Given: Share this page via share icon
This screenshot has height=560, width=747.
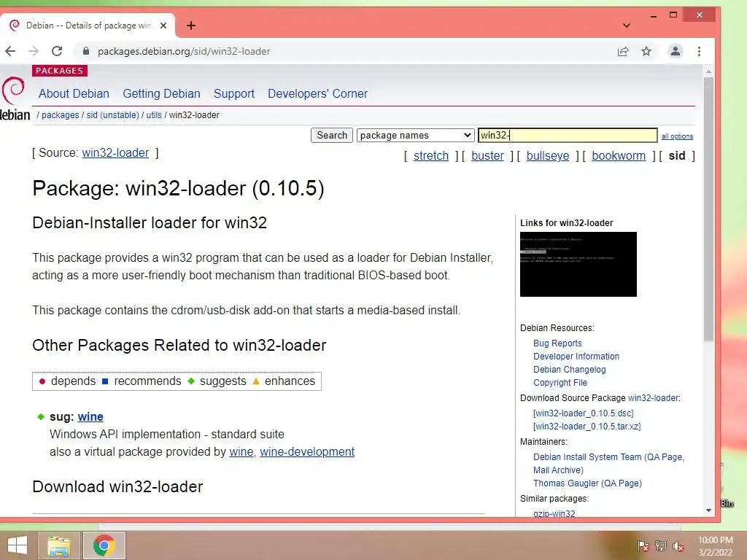Looking at the screenshot, I should (x=623, y=52).
